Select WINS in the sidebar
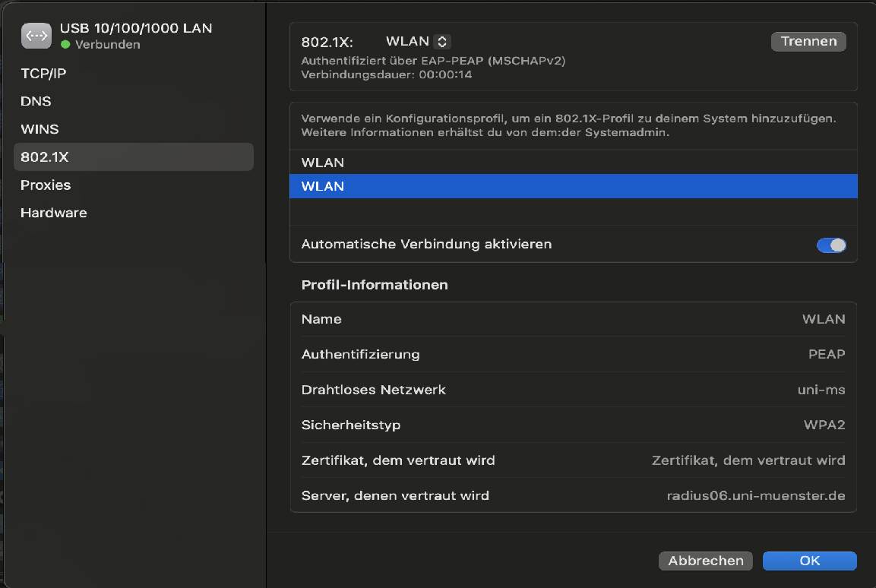The width and height of the screenshot is (876, 588). point(40,129)
